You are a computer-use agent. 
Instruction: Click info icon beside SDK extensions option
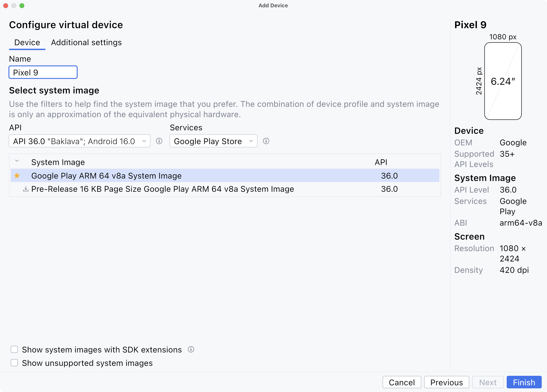tap(191, 349)
